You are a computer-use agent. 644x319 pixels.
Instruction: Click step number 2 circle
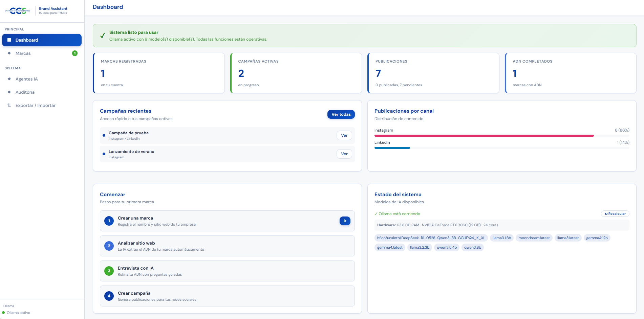point(109,246)
